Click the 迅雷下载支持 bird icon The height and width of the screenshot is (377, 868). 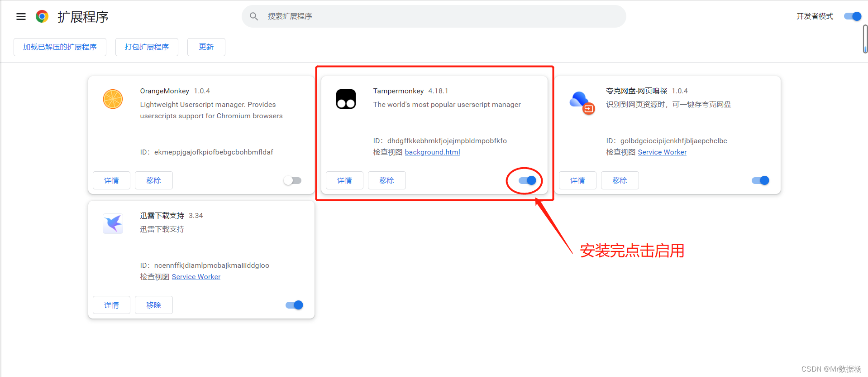113,224
